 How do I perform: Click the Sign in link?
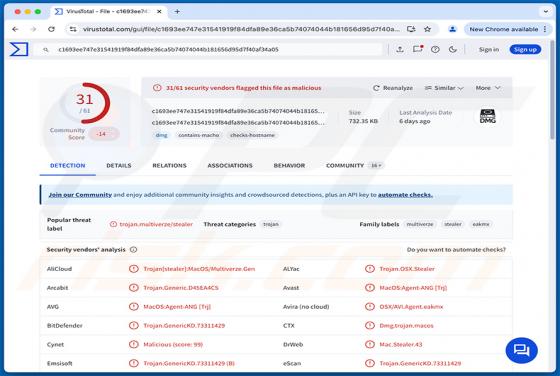point(489,50)
